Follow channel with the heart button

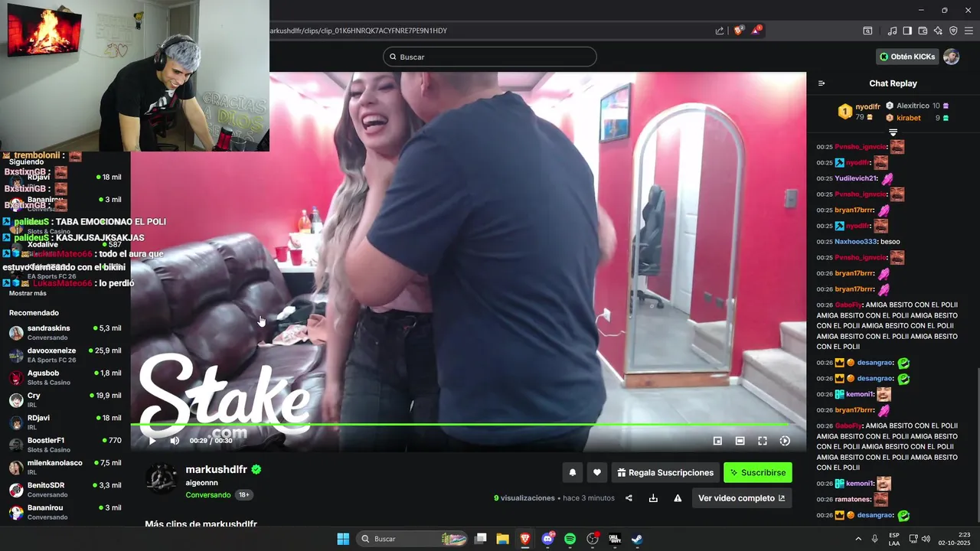coord(597,473)
